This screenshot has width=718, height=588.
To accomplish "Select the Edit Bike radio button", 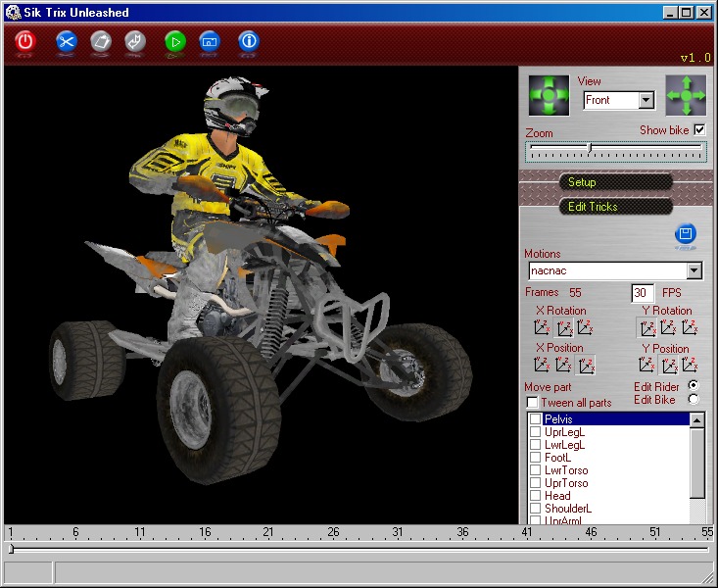I will [694, 399].
